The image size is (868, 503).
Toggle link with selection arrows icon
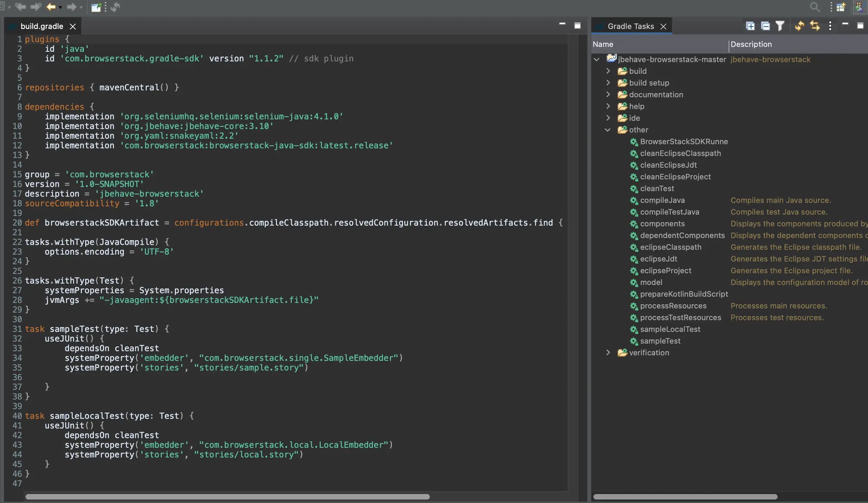815,26
